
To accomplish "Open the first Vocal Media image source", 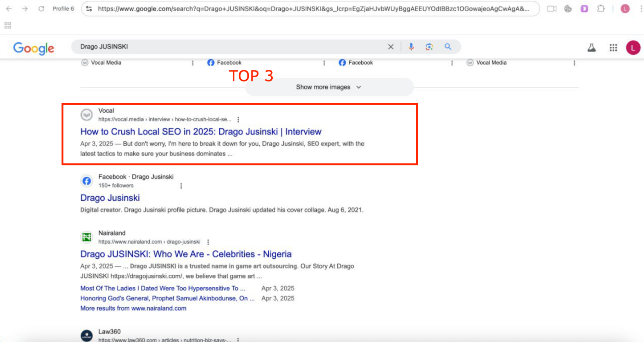I will pos(101,63).
